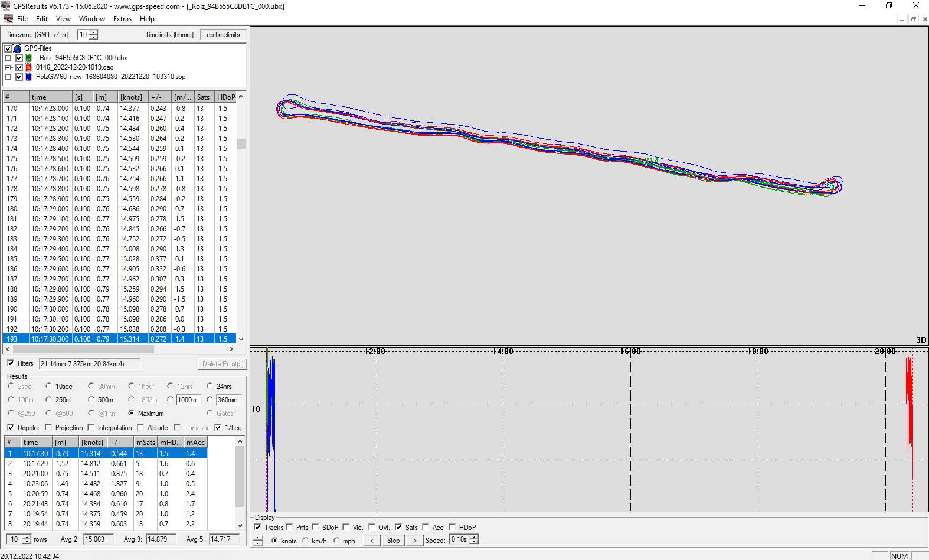Expand the 0146_2022-12-20-1019.oao tree node
This screenshot has width=929, height=560.
coord(8,67)
